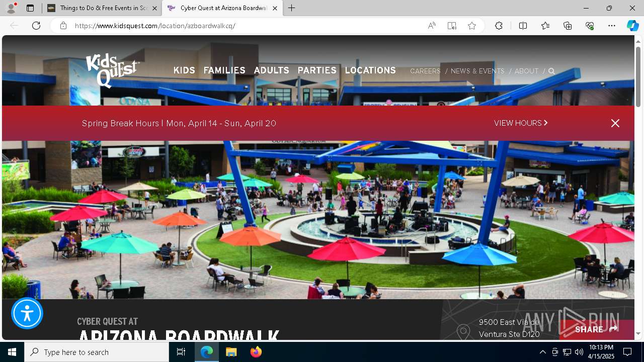This screenshot has height=362, width=644.
Task: Enter Immersive Reader
Action: [x=452, y=26]
